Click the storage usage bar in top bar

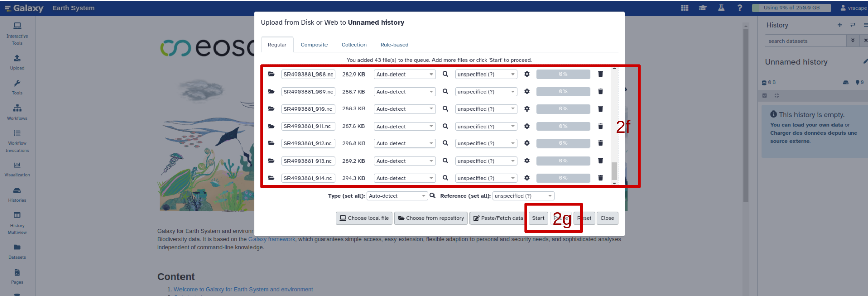(792, 8)
